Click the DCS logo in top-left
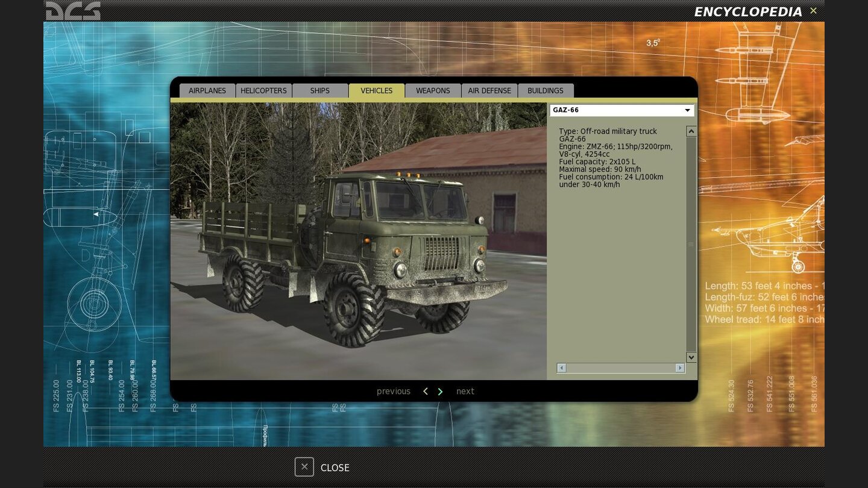This screenshot has width=868, height=488. click(x=73, y=11)
